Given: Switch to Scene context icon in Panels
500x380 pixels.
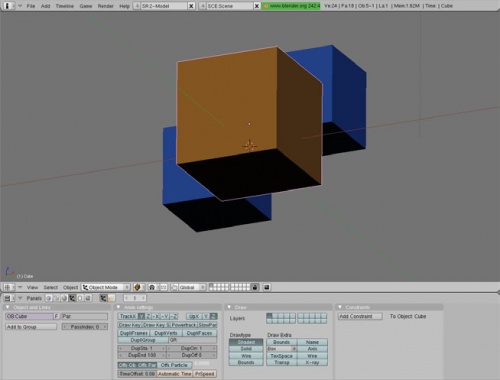Looking at the screenshot, I should coord(88,298).
